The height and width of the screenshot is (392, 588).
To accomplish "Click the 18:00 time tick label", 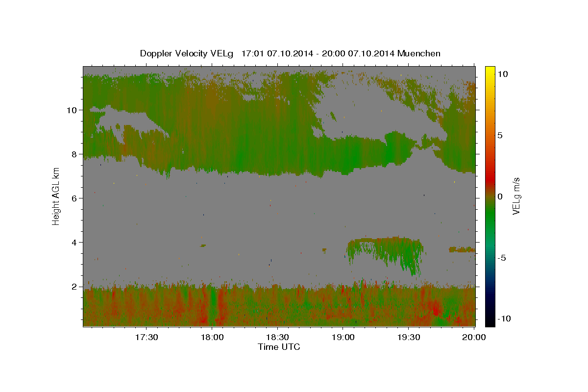I will coord(212,337).
